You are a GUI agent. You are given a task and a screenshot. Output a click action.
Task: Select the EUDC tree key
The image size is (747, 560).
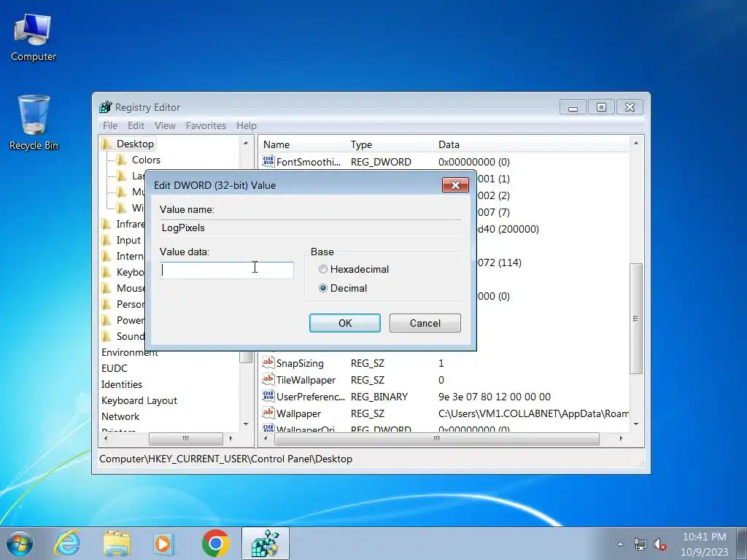[115, 368]
